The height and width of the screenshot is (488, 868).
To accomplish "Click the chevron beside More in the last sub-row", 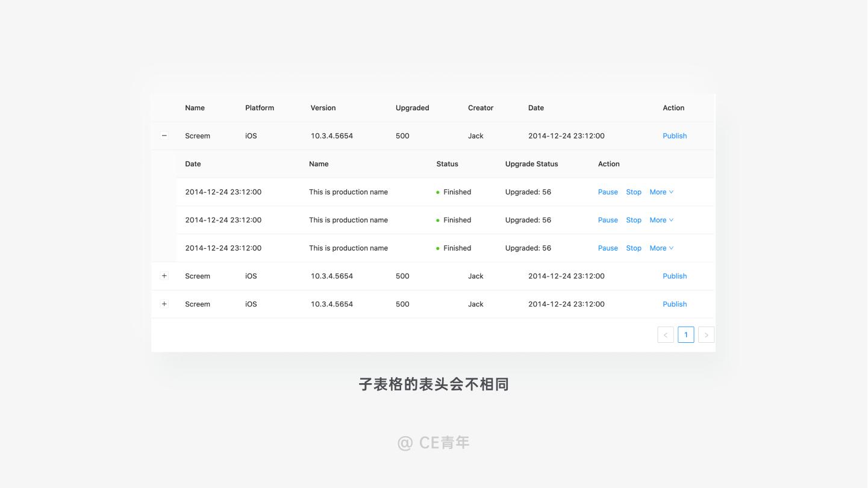I will pos(672,248).
